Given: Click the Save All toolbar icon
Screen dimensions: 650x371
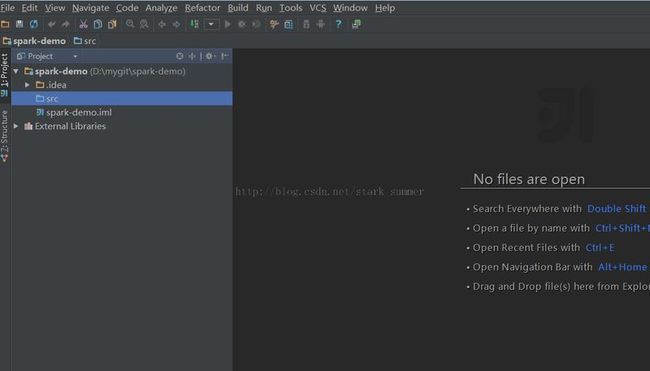Looking at the screenshot, I should [19, 24].
